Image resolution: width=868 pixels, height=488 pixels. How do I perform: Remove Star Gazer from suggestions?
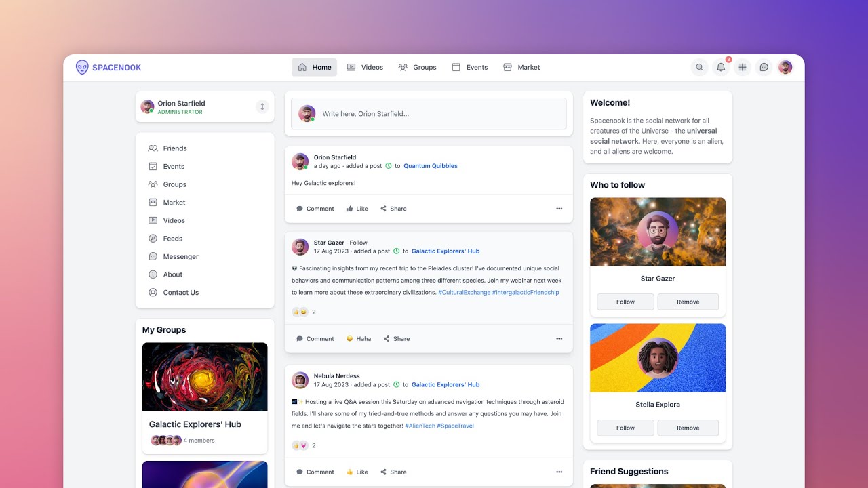click(x=688, y=302)
